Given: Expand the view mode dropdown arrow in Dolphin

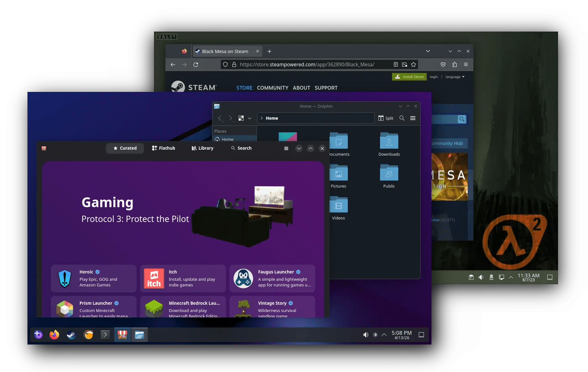Looking at the screenshot, I should [x=250, y=118].
